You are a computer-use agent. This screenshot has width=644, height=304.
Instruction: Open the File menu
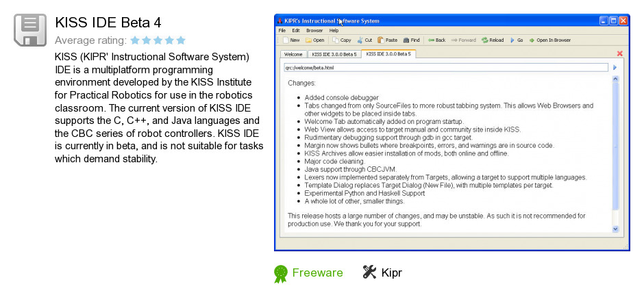coord(282,30)
